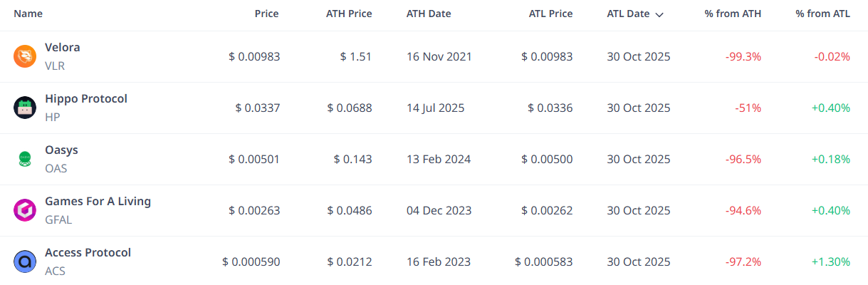Click the Velora coin logo icon
Screen dimensions: 868x285
(25, 56)
